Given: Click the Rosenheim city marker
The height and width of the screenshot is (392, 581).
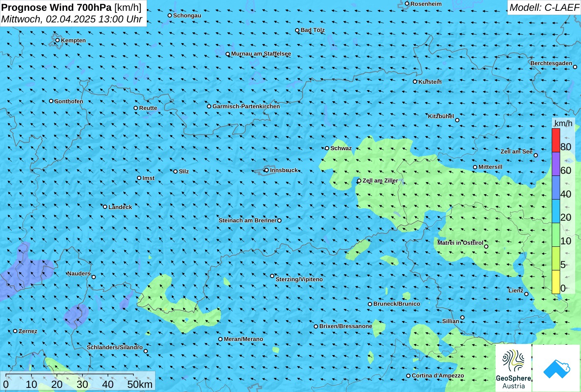Looking at the screenshot, I should click(407, 4).
